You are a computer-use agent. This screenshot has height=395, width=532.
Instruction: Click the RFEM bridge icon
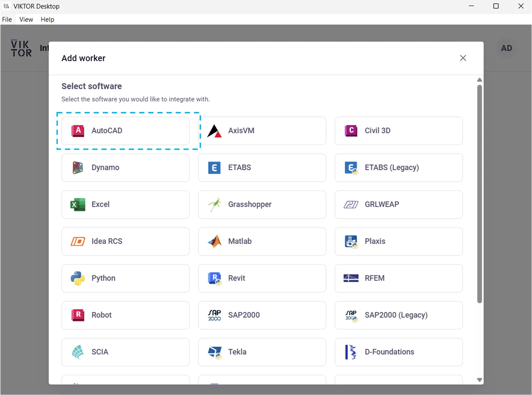coord(351,278)
